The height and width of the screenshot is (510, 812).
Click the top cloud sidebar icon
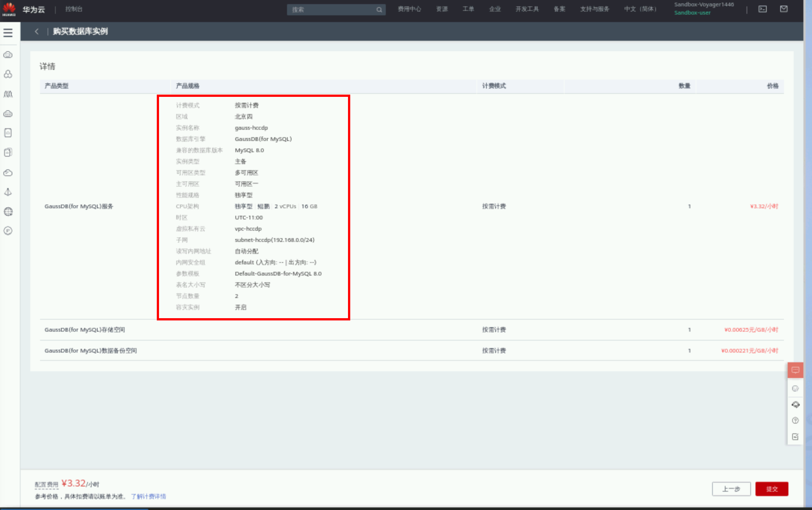(x=8, y=55)
